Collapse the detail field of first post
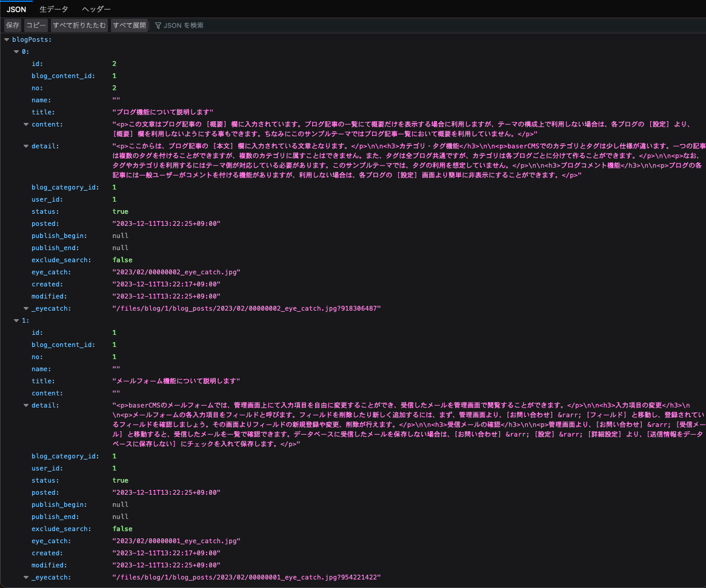 click(x=26, y=146)
